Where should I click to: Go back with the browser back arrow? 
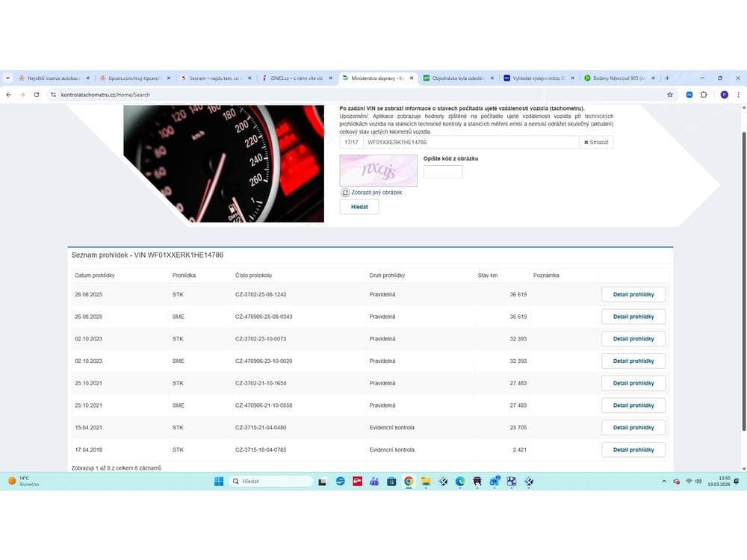click(9, 95)
